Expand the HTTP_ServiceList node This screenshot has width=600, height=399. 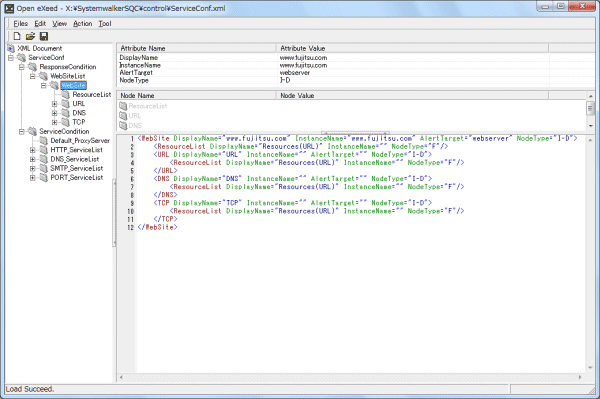(x=33, y=150)
